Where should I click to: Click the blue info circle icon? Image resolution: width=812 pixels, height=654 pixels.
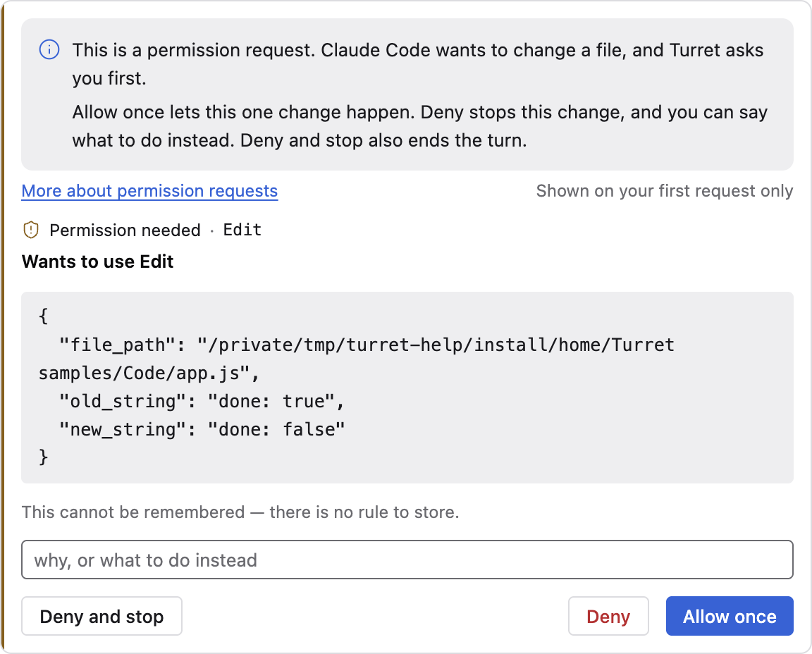49,50
